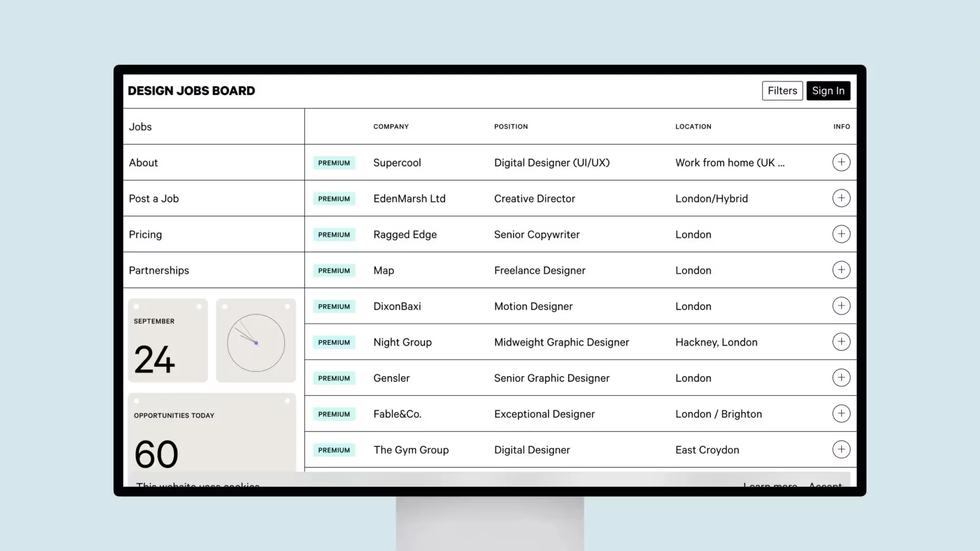Open the Filters panel
Viewport: 980px width, 551px height.
(x=782, y=90)
